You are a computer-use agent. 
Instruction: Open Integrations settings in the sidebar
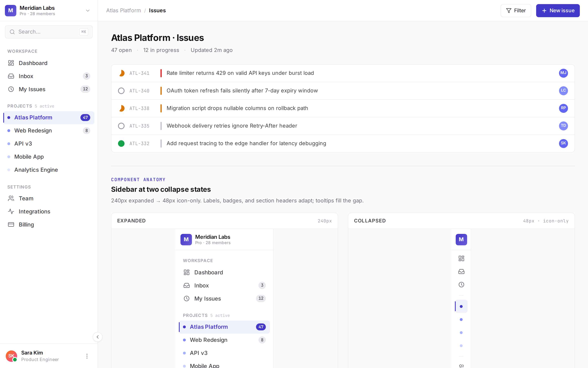coord(49,212)
